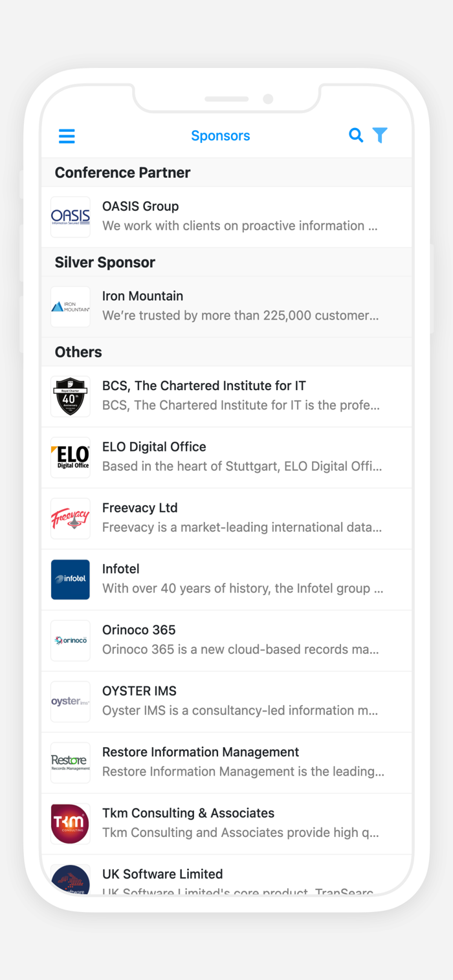Tap the BCS 40th anniversary shield logo
453x980 pixels.
tap(71, 396)
